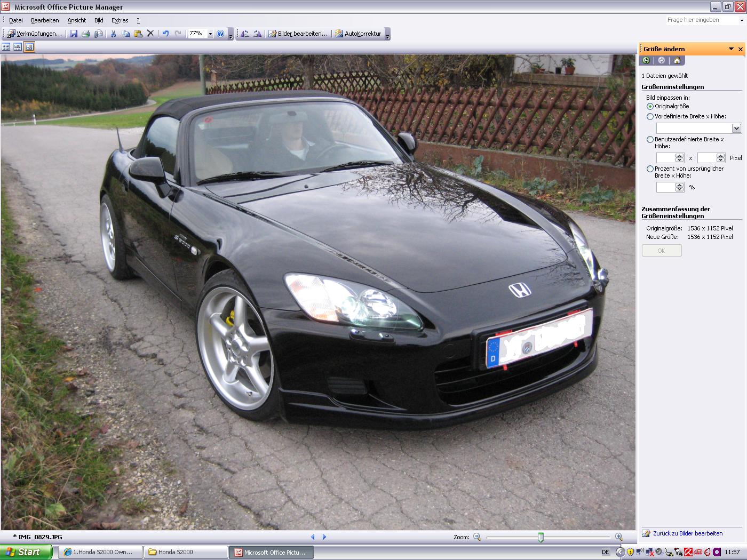Click the Save disk icon in toolbar

tap(74, 34)
